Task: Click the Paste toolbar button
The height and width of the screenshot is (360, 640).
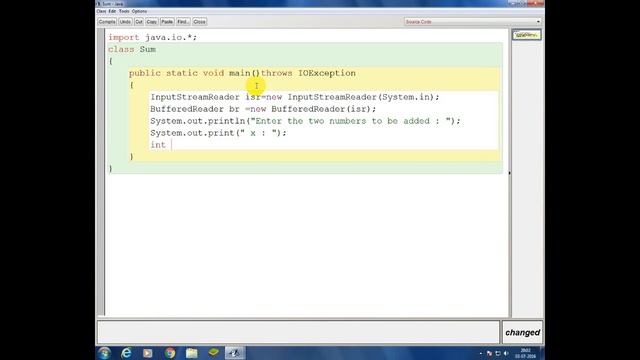Action: point(167,22)
